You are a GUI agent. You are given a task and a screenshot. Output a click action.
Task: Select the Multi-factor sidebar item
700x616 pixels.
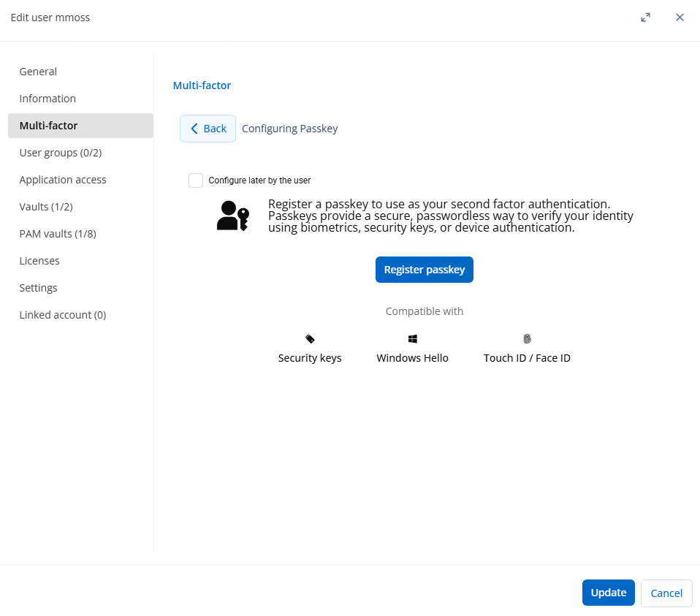tap(48, 126)
